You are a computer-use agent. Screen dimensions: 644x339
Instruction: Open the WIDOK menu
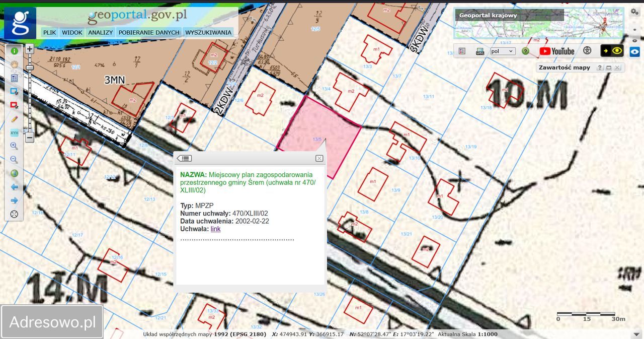pos(72,32)
